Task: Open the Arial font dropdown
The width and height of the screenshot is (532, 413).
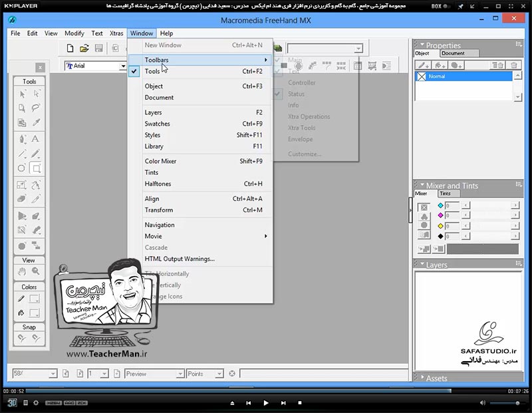Action: coord(123,66)
